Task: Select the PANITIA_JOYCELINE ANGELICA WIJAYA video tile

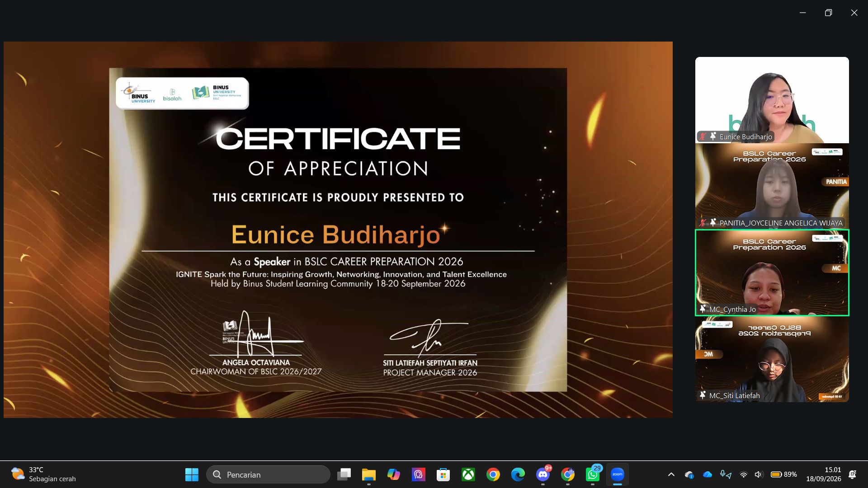Action: point(772,186)
